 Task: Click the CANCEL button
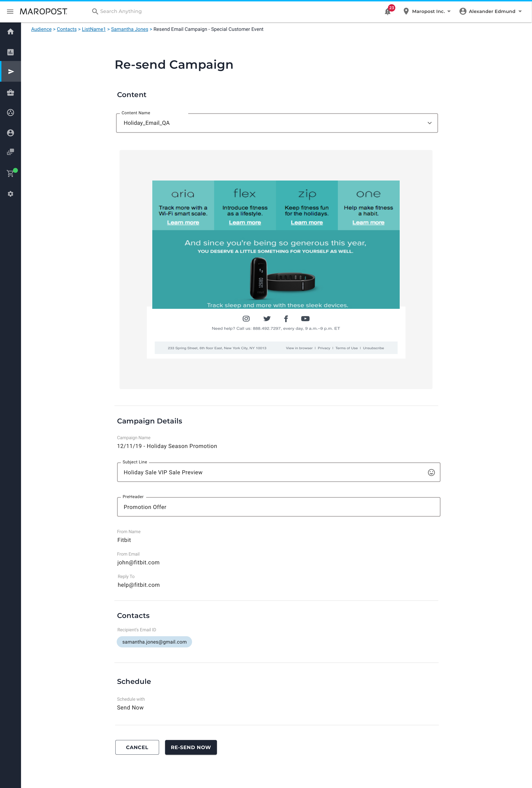tap(137, 747)
